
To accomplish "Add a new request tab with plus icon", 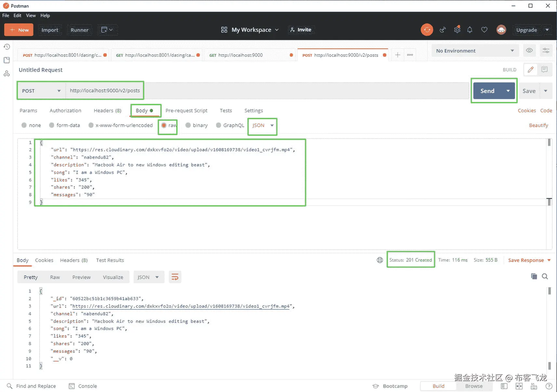I will pos(398,55).
